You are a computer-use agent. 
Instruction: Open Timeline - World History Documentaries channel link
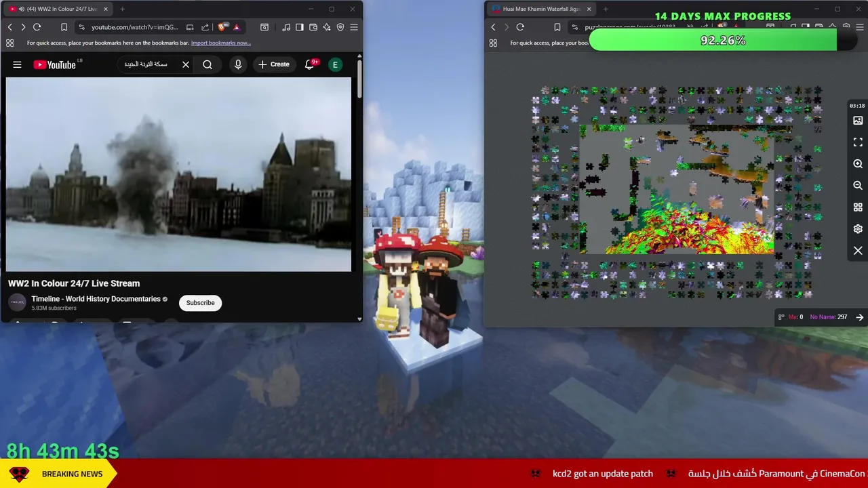click(96, 299)
